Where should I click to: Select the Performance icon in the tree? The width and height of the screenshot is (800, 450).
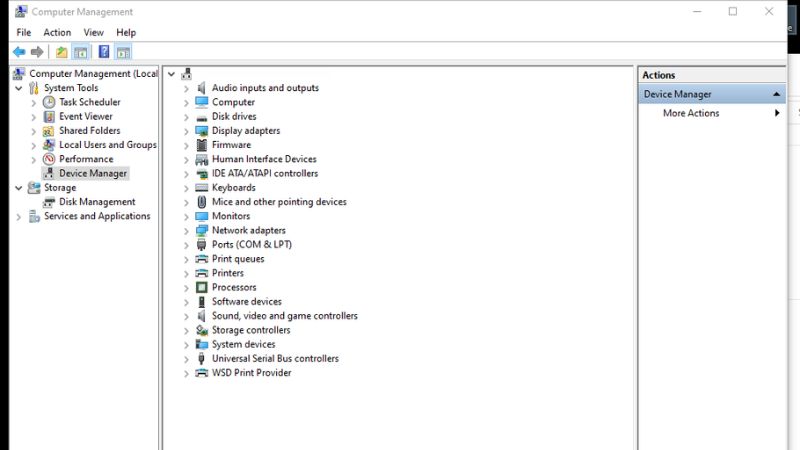pos(49,159)
